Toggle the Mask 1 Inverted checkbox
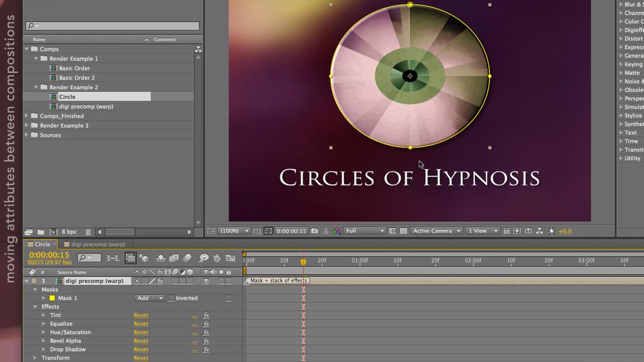 pos(171,298)
